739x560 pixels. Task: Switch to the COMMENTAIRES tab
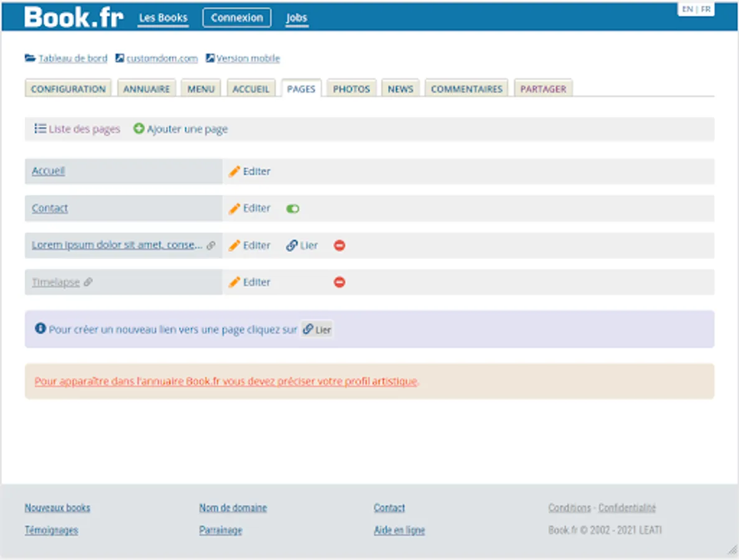(467, 88)
